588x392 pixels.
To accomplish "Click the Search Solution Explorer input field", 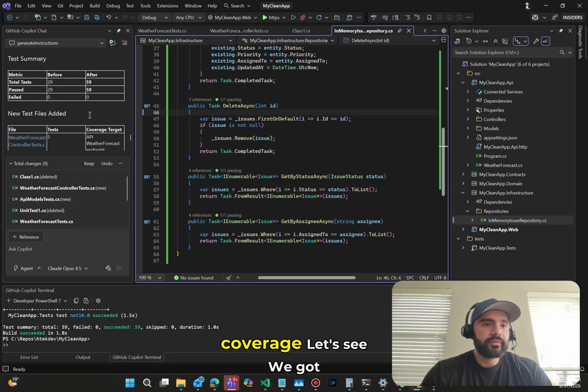I will pyautogui.click(x=505, y=53).
